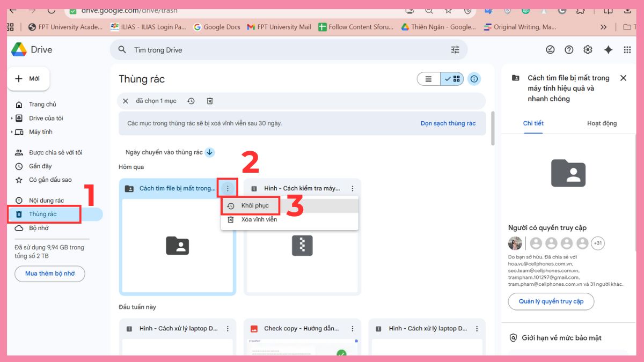Open 'Được chia sẻ với tôi' in sidebar
Viewport: 644px width, 362px height.
click(56, 152)
